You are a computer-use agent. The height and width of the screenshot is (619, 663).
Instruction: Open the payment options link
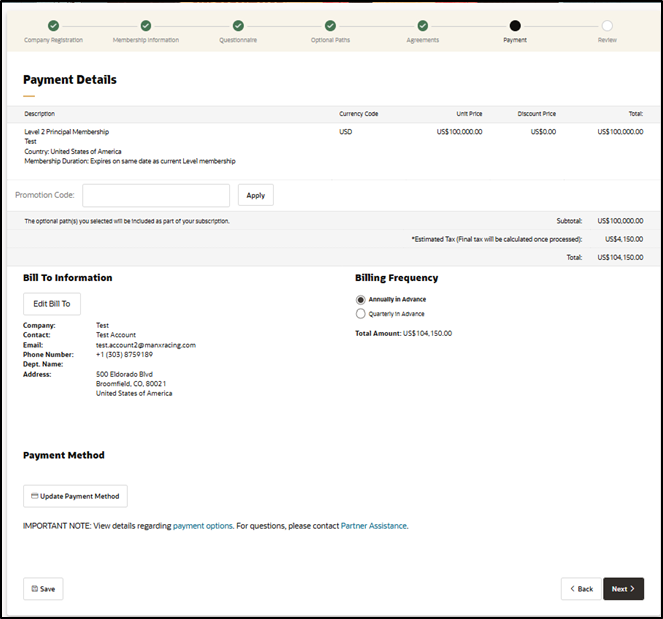[203, 526]
